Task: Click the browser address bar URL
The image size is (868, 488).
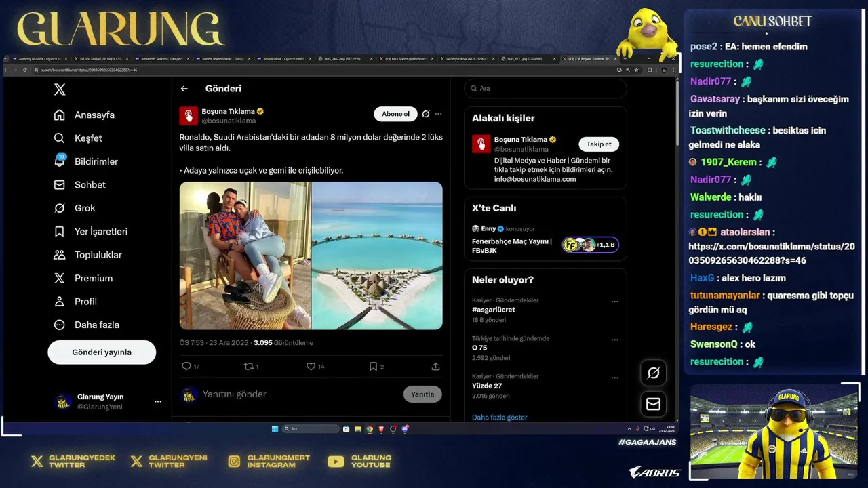Action: pyautogui.click(x=90, y=70)
